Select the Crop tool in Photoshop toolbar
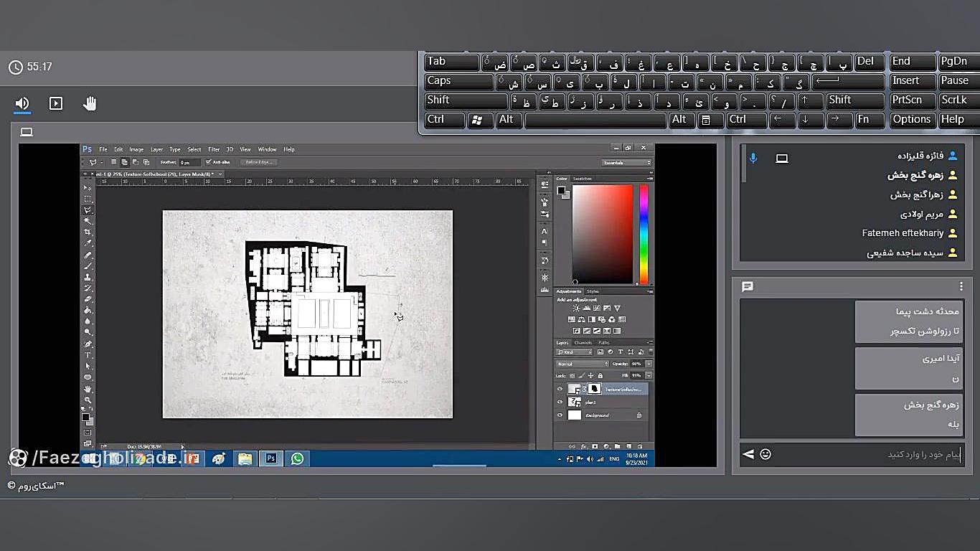 [x=88, y=232]
